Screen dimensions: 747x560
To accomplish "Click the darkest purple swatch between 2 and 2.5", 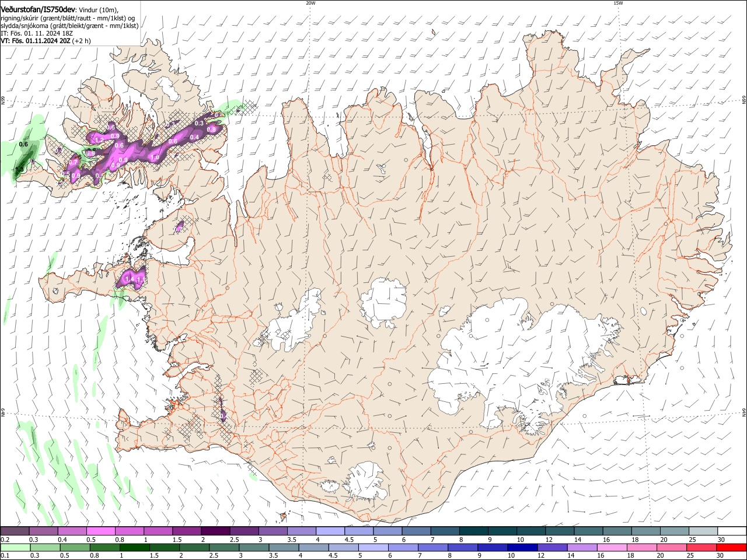I will point(215,531).
